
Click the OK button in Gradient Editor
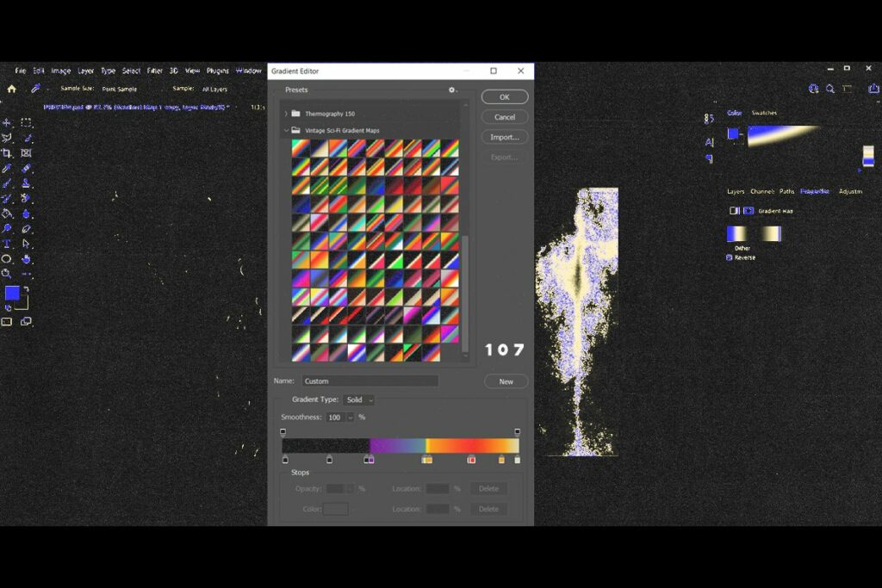tap(504, 96)
